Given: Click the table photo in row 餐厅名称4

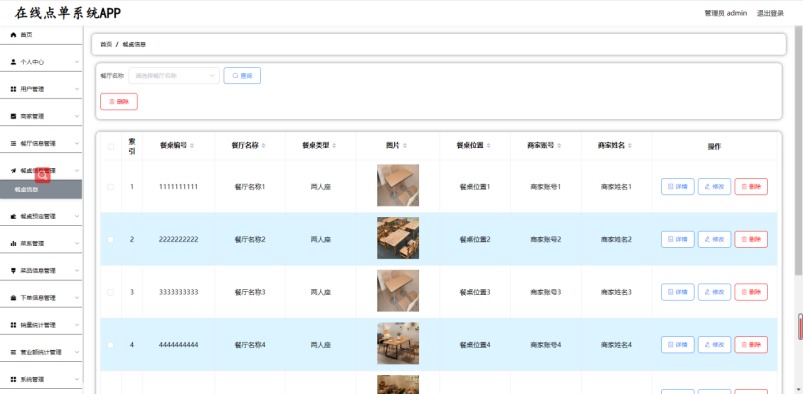Looking at the screenshot, I should point(398,343).
